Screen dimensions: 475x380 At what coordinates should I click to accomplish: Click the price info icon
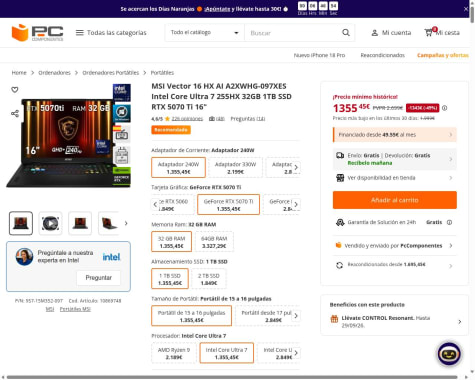[x=444, y=108]
